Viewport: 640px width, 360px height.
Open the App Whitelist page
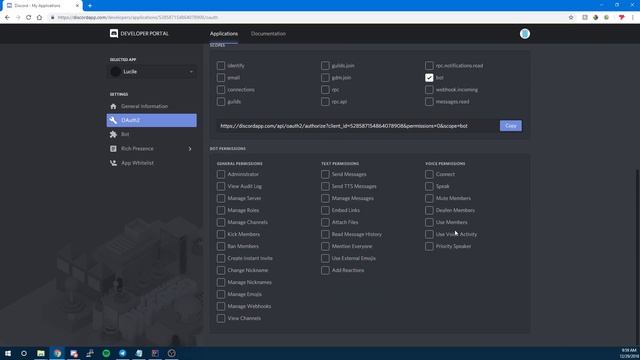click(152, 163)
